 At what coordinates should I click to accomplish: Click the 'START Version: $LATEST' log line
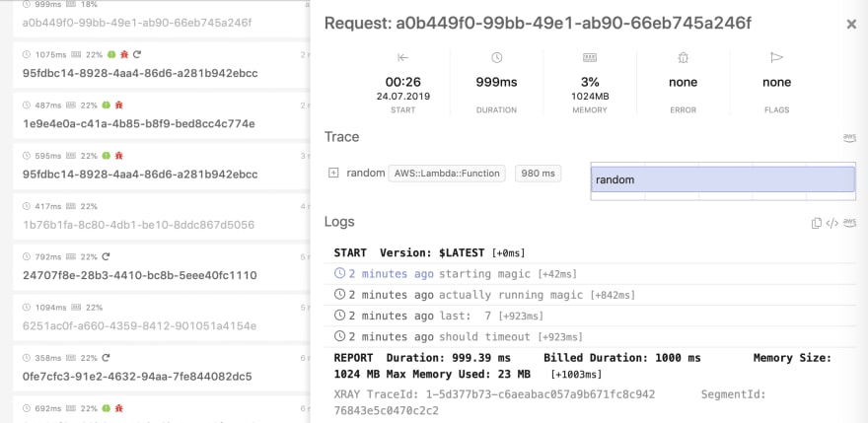coord(429,253)
